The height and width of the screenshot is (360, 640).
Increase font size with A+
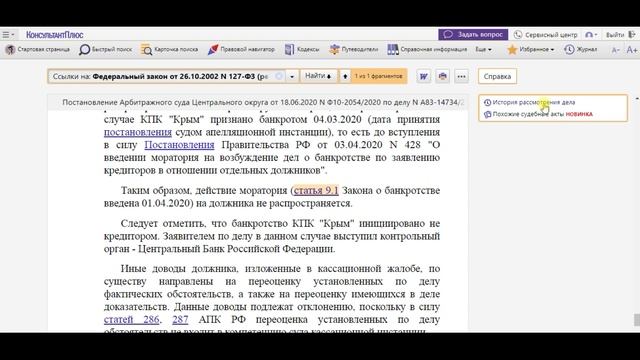pos(632,50)
